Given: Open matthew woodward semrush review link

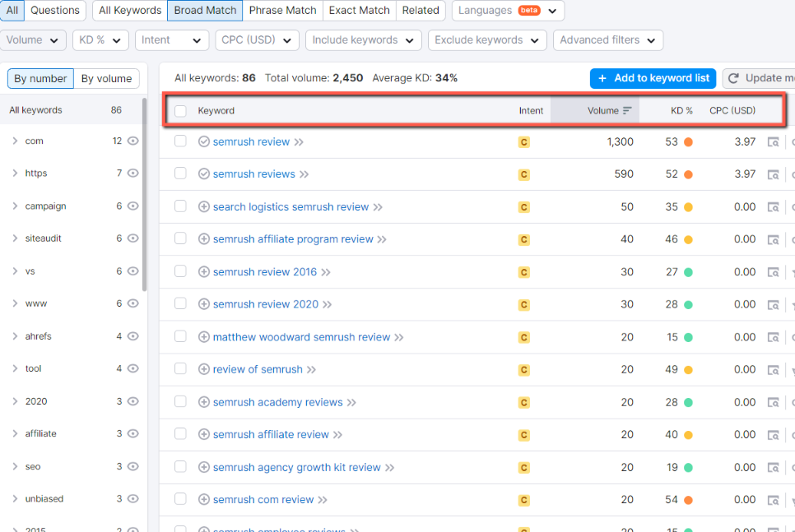Looking at the screenshot, I should [302, 337].
